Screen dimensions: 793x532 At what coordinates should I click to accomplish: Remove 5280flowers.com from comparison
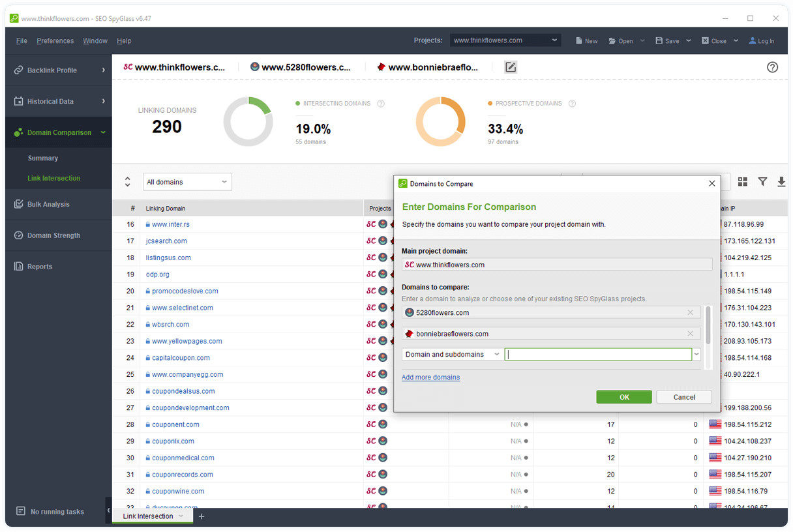click(690, 313)
